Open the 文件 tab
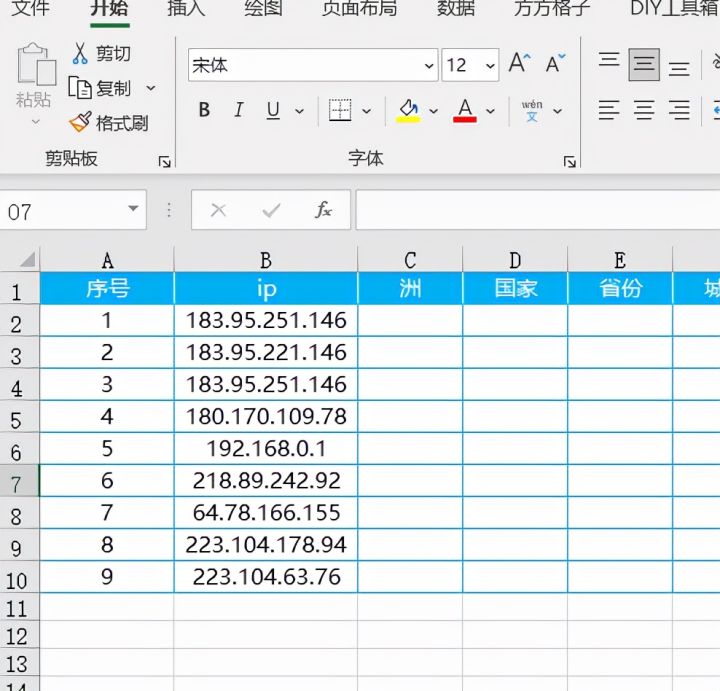This screenshot has width=720, height=691. (x=30, y=8)
